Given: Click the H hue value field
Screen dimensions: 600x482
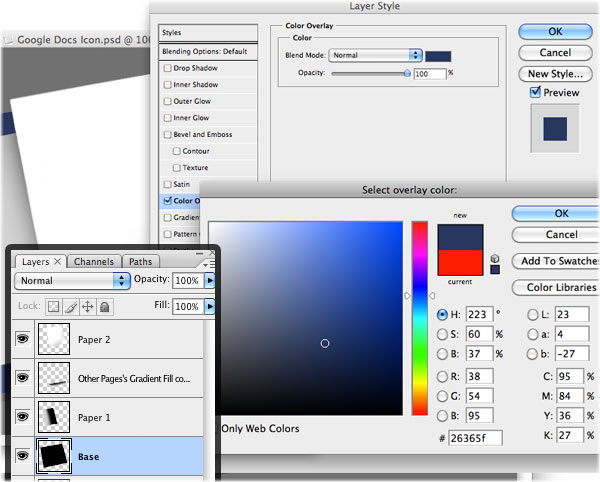Looking at the screenshot, I should [479, 314].
